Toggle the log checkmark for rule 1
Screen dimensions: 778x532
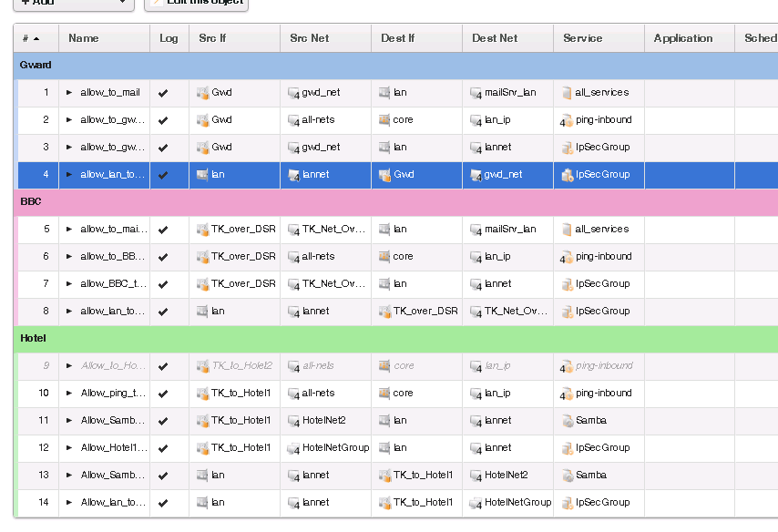click(163, 93)
